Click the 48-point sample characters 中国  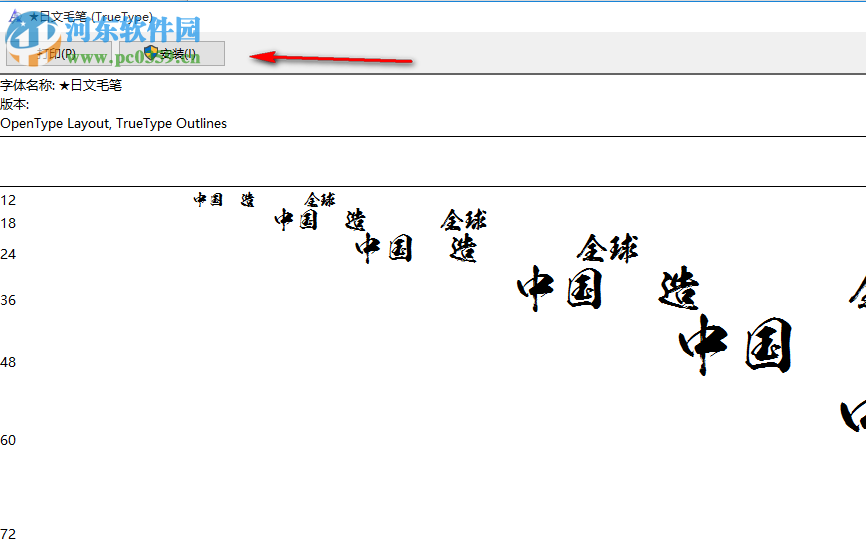(x=736, y=345)
